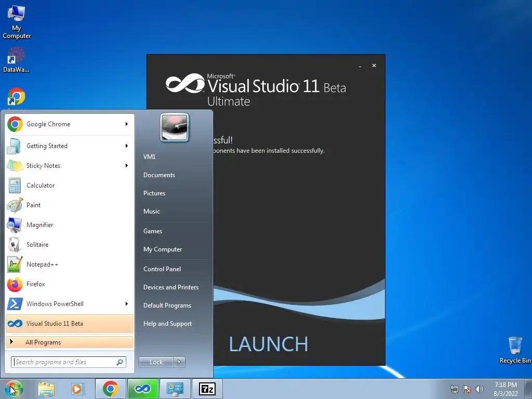Close the Visual Studio installer window
The image size is (532, 399).
click(x=374, y=65)
